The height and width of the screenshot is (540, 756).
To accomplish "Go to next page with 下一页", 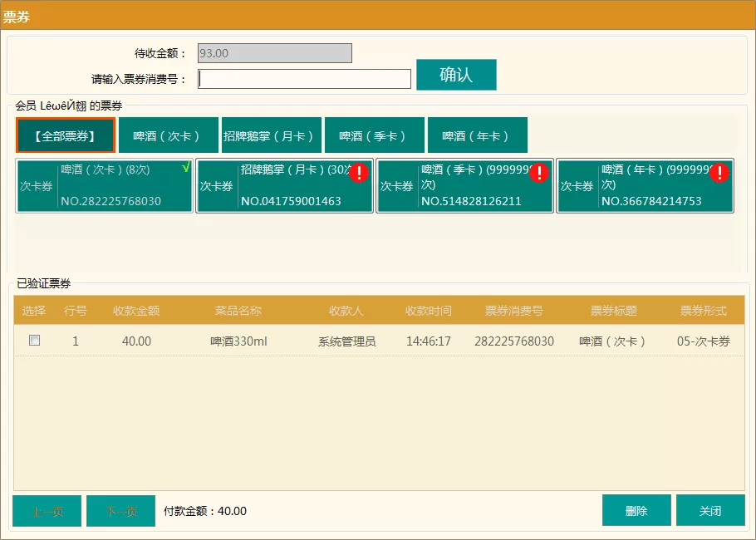I will click(x=120, y=511).
